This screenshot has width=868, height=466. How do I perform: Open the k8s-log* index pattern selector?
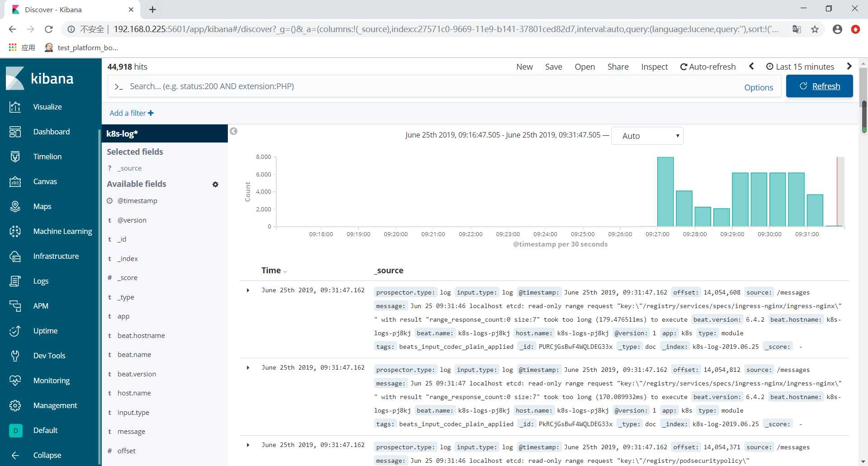tap(165, 133)
